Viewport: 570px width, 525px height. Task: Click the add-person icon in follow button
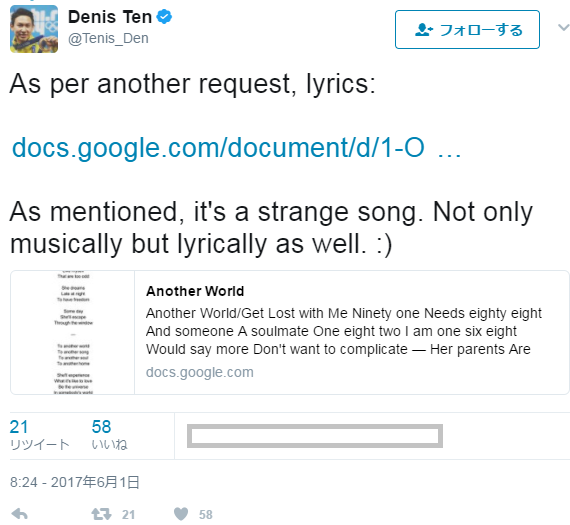(424, 30)
